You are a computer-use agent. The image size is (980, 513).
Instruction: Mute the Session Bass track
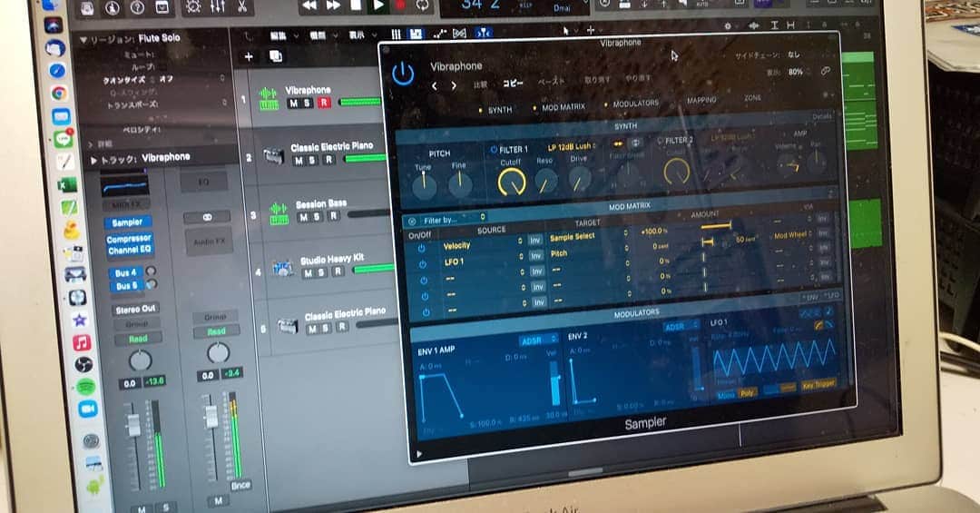click(303, 217)
